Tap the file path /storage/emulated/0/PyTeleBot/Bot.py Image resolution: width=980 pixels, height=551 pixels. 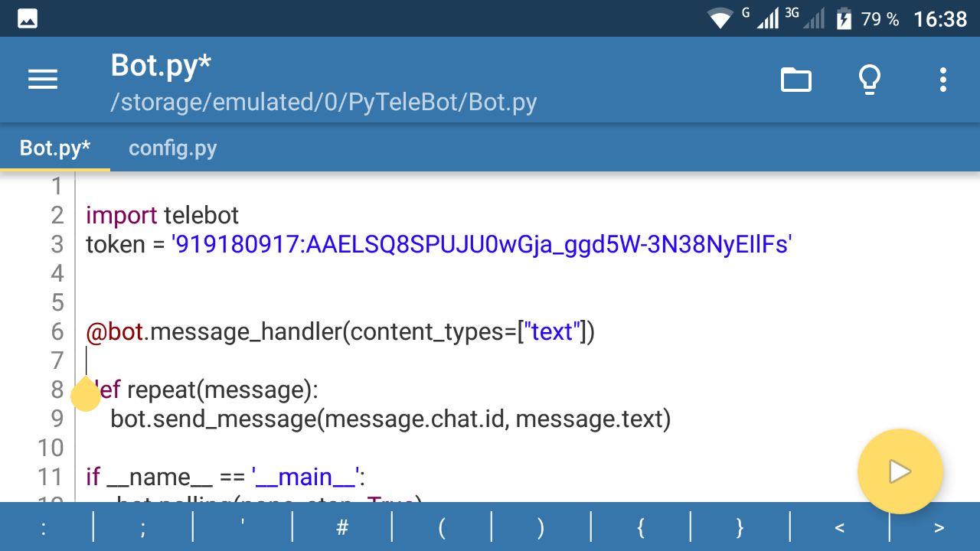pos(323,103)
